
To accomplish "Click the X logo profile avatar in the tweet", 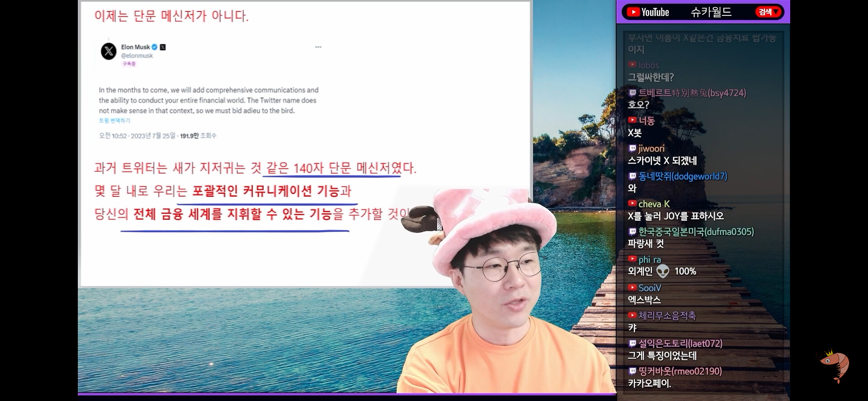I will click(x=108, y=52).
